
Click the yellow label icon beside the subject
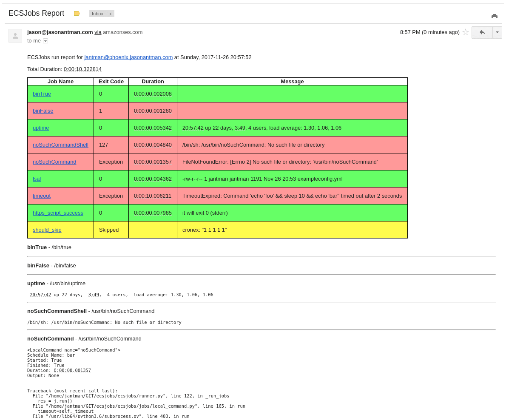click(x=77, y=13)
